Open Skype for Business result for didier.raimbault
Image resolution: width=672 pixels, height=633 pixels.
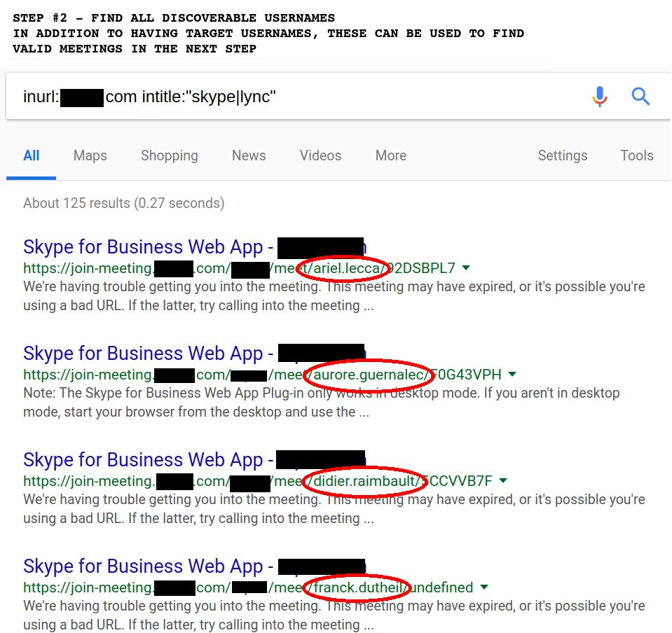[x=195, y=460]
